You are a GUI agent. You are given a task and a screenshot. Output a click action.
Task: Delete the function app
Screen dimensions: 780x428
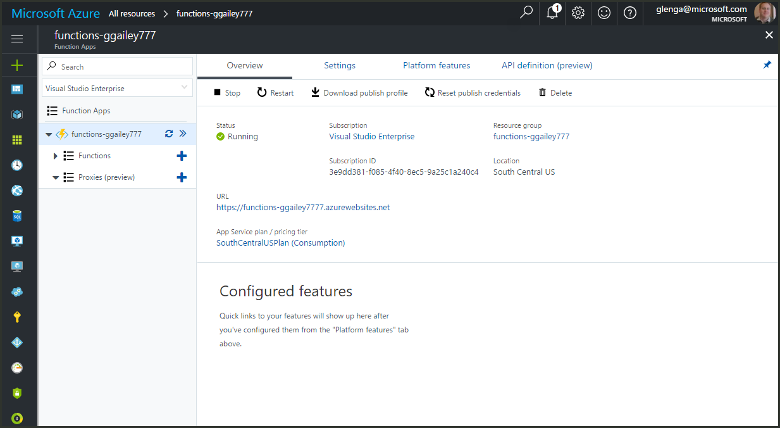(x=555, y=93)
